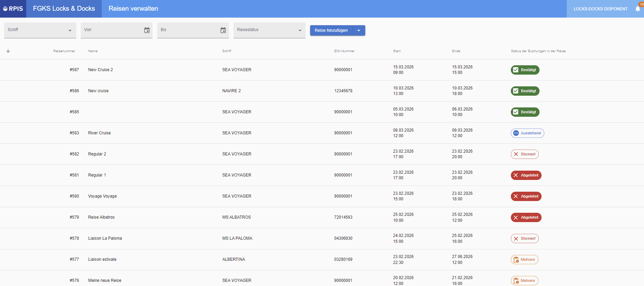Screen dimensions: 644x286
Task: Click Bestätigt status badge for trip #585
Action: click(x=525, y=112)
